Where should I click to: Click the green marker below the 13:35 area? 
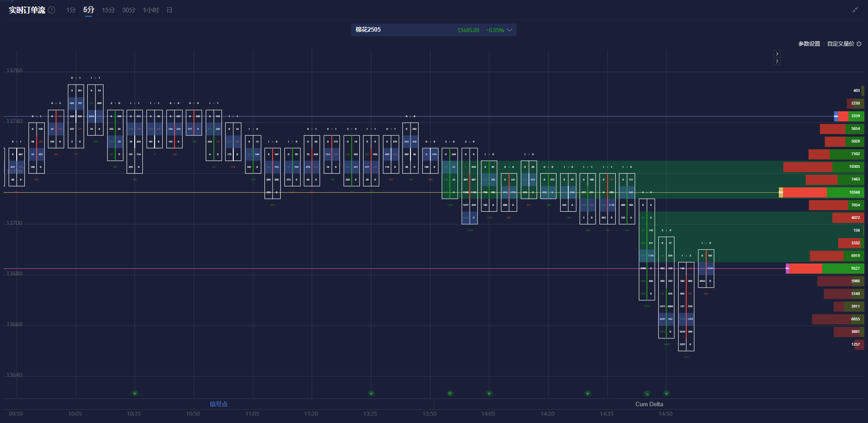coord(371,394)
